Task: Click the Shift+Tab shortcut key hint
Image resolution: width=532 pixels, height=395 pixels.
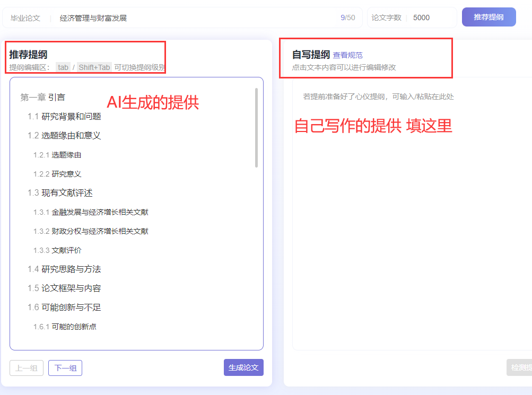Action: coord(94,67)
